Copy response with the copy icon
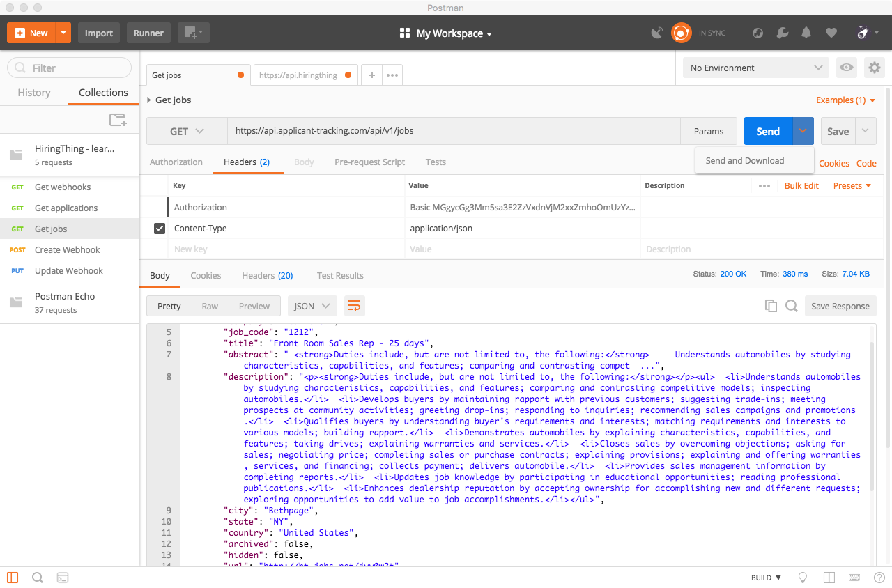Viewport: 892px width, 588px height. point(771,306)
